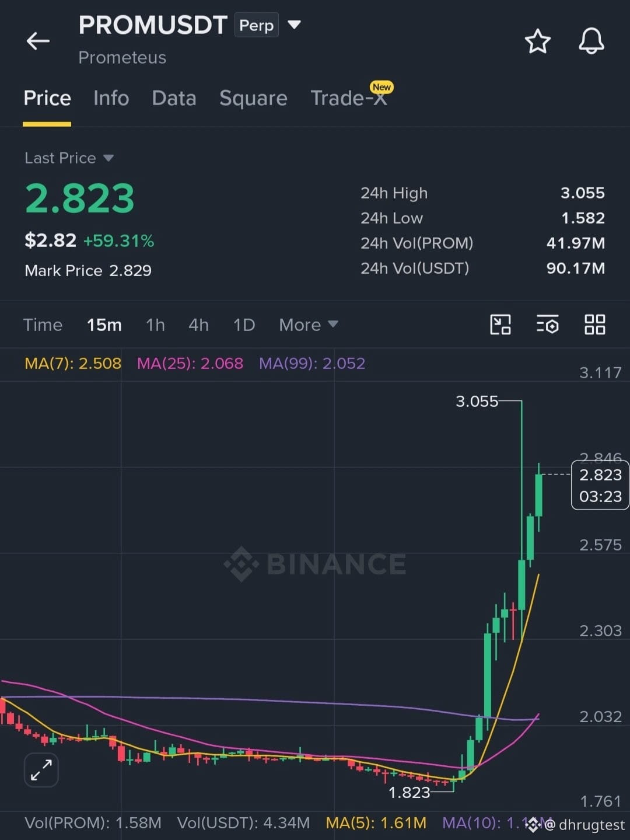630x840 pixels.
Task: Tap the MA(25): 2.068 indicator label
Action: pyautogui.click(x=190, y=363)
